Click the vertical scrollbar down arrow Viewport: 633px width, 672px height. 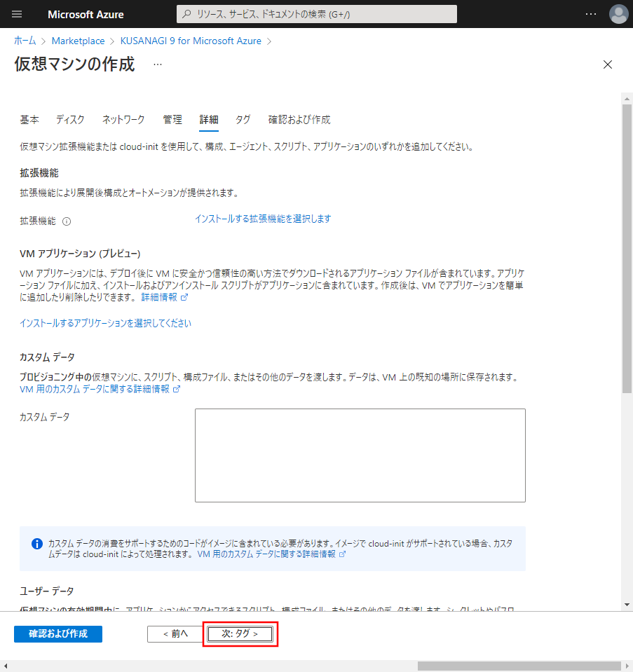point(627,605)
